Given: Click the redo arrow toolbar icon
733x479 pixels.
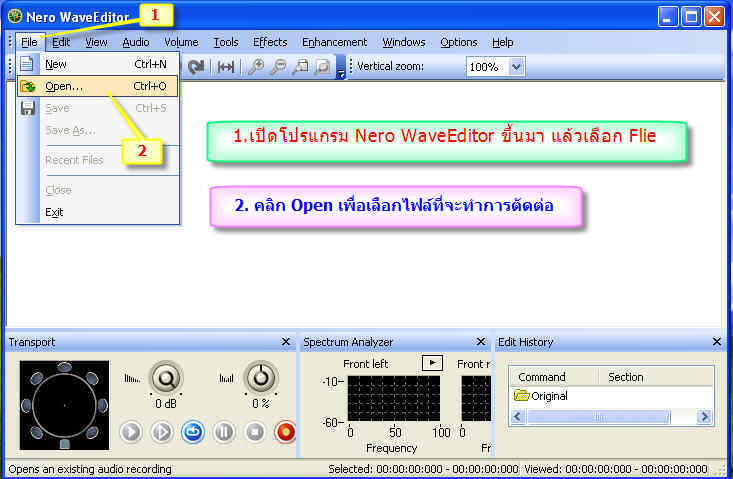Looking at the screenshot, I should pyautogui.click(x=196, y=67).
